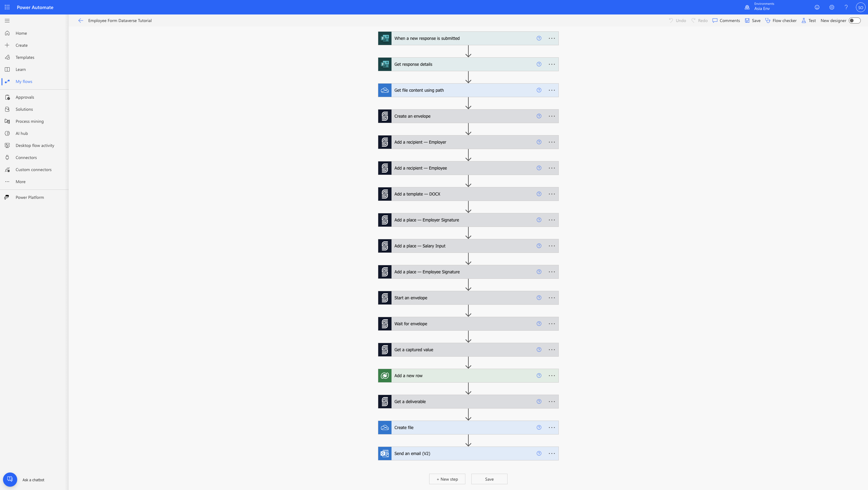Click the Test flask icon
The image size is (868, 490).
[x=804, y=21]
